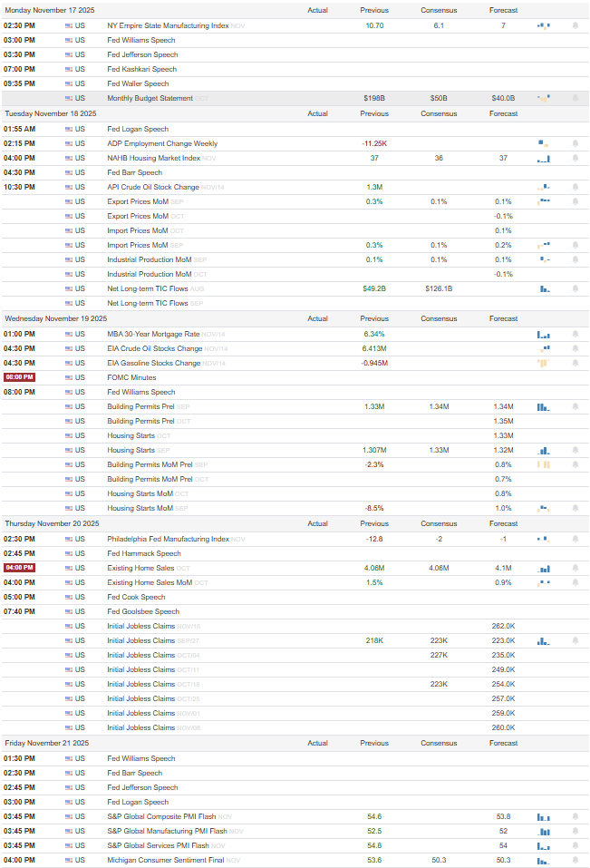Open mini chart for EIA Gasoline Stocks Change
The height and width of the screenshot is (868, 590).
544,363
